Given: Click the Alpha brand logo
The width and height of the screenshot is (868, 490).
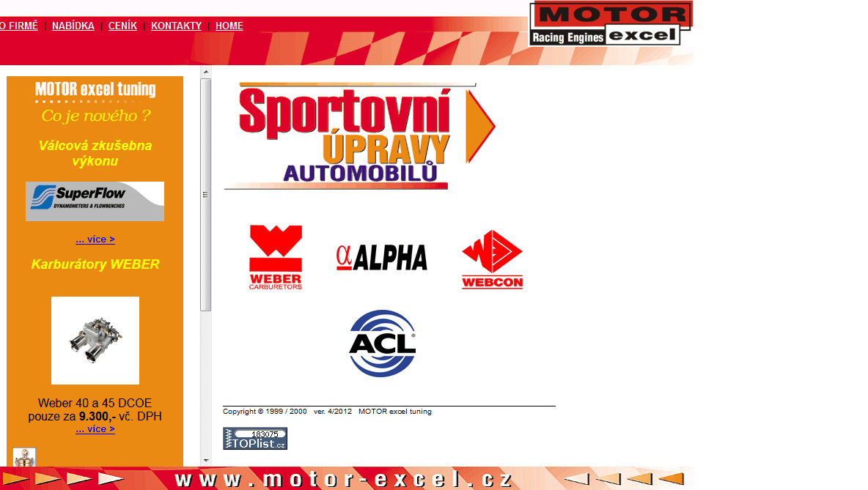Looking at the screenshot, I should (x=381, y=258).
